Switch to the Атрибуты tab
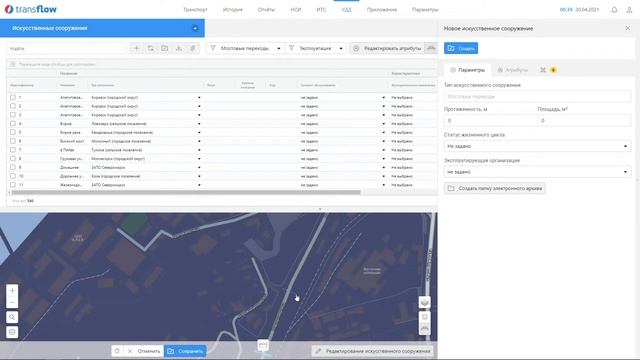The width and height of the screenshot is (640, 360). click(x=513, y=70)
